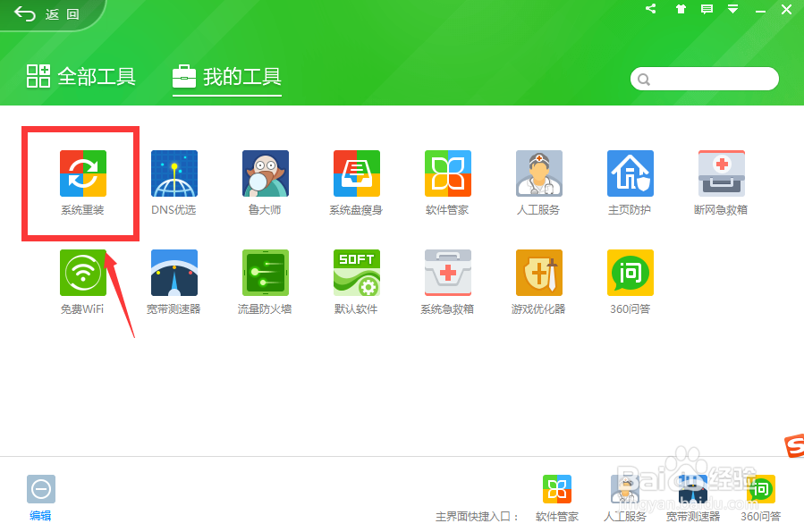Switch to the 全部工具 tab
Image resolution: width=804 pixels, height=532 pixels.
(80, 78)
